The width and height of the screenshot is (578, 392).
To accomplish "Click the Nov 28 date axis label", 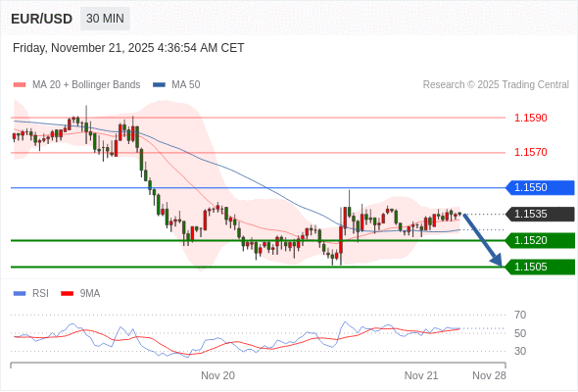I will (x=489, y=375).
